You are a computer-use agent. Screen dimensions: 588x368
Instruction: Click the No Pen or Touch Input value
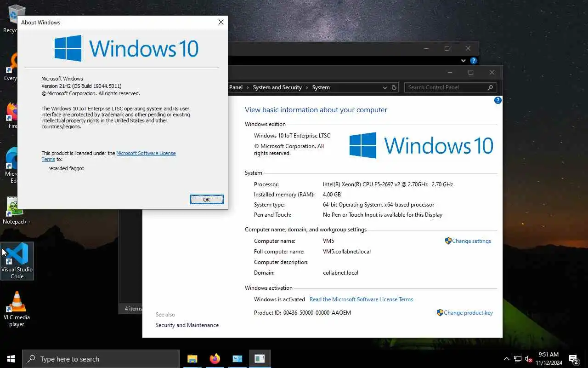383,215
